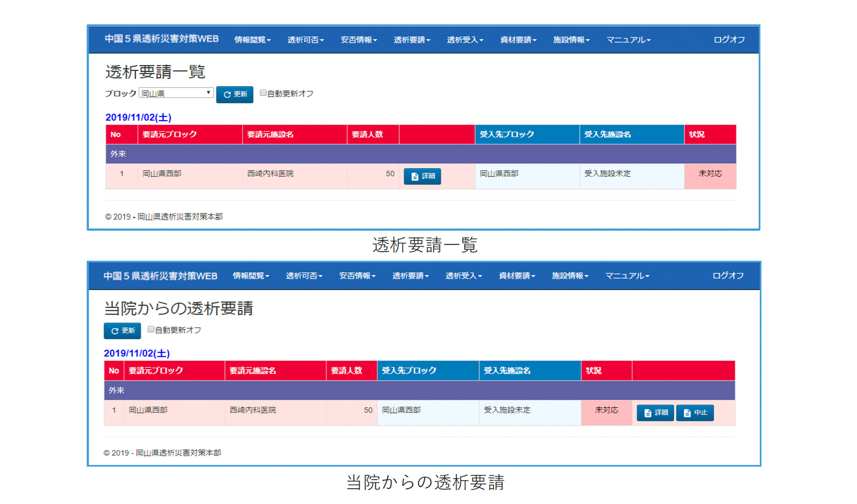This screenshot has width=857, height=504.
Task: Click ログオフ link in top navbar
Action: point(729,40)
